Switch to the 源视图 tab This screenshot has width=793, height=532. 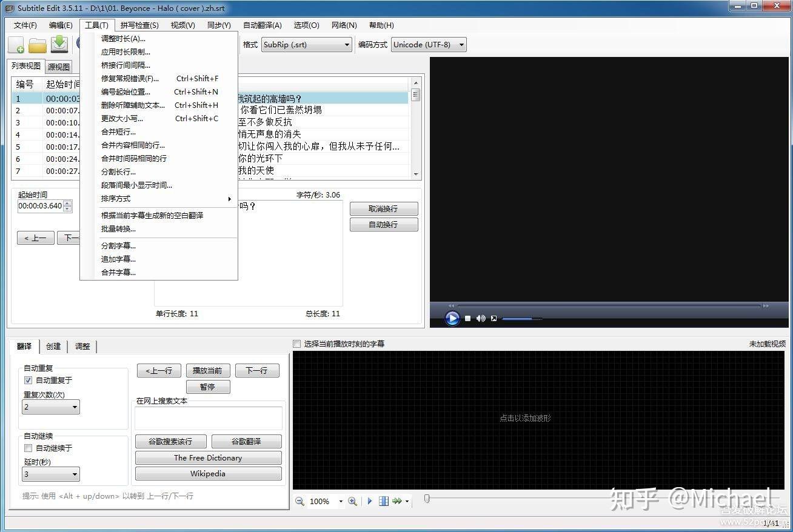click(58, 66)
